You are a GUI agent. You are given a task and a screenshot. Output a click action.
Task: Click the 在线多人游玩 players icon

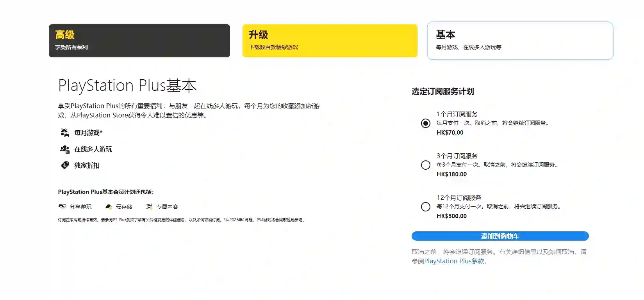(65, 149)
